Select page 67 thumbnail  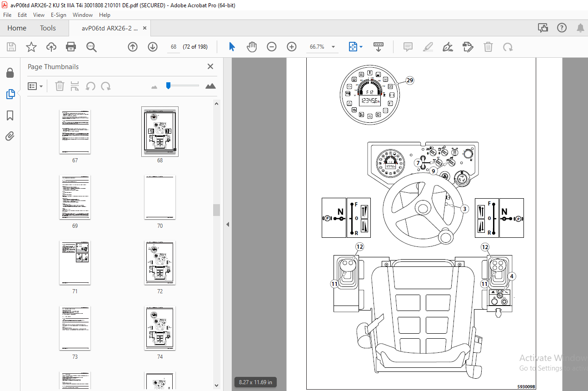pos(75,132)
